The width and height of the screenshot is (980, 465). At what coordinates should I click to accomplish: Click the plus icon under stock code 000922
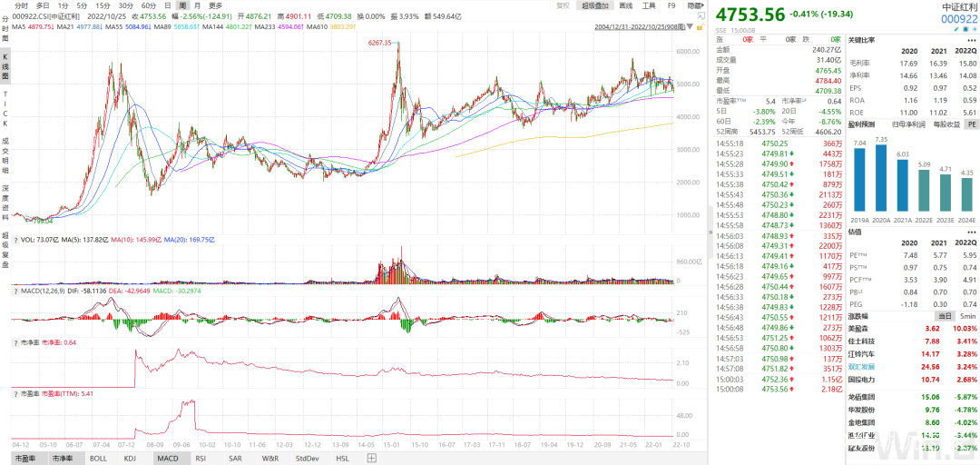pos(973,29)
